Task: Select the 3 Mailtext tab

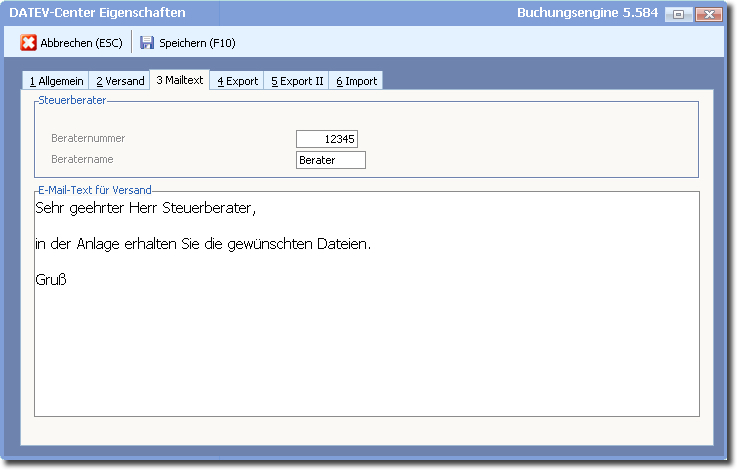Action: (x=179, y=80)
